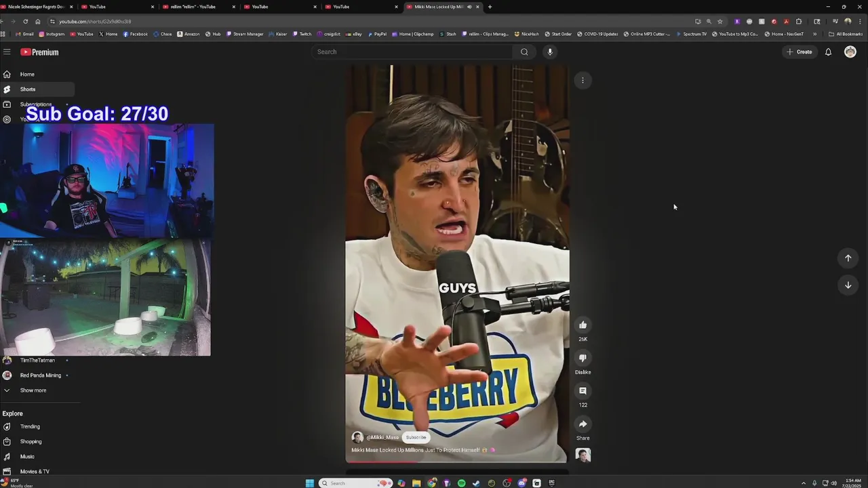Screen dimensions: 868x488
Task: Open File Explorer from taskbar
Action: pyautogui.click(x=416, y=483)
